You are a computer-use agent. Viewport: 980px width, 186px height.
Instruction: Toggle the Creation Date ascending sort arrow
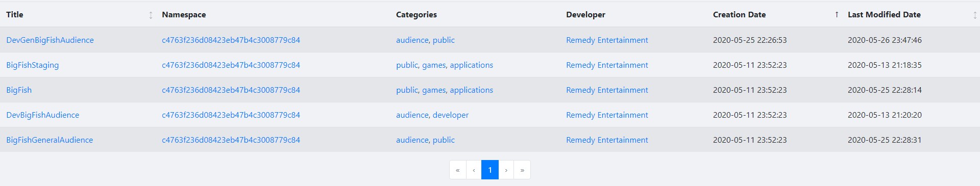pos(837,15)
